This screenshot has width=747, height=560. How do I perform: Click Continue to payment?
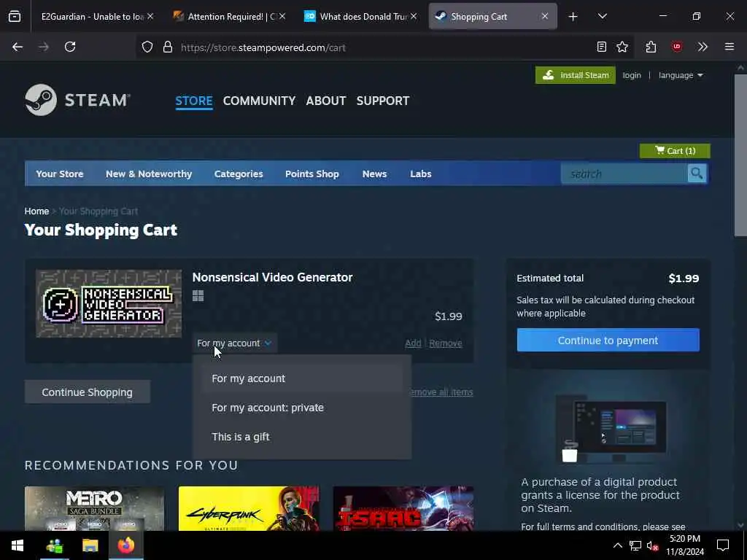click(x=608, y=340)
